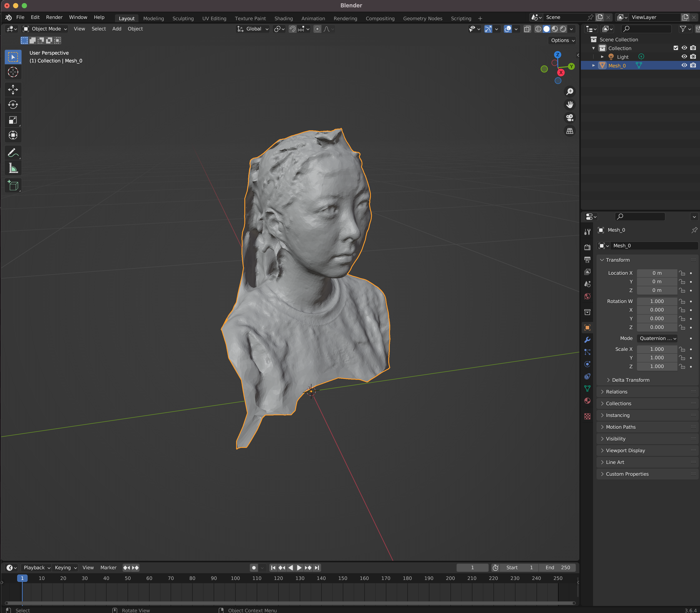
Task: Select the Annotate pencil tool
Action: (13, 152)
